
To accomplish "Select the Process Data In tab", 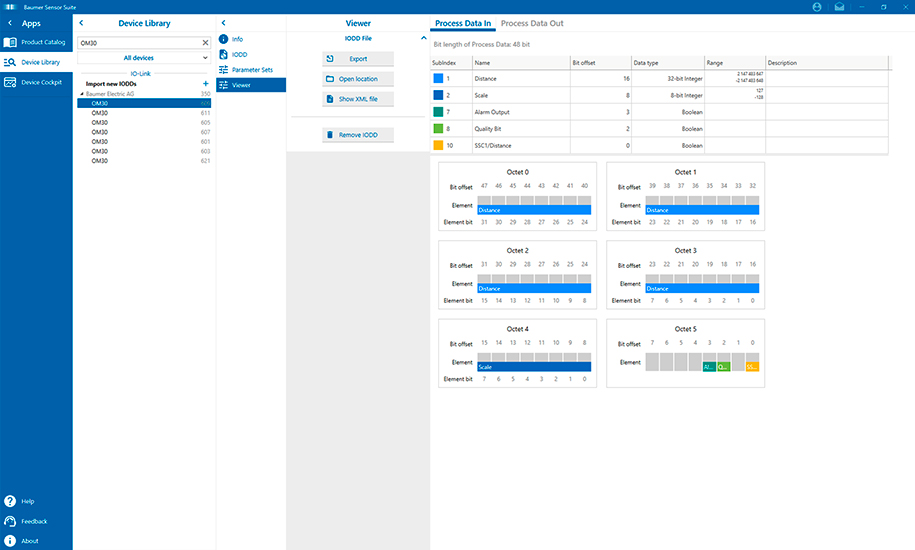I will point(462,23).
